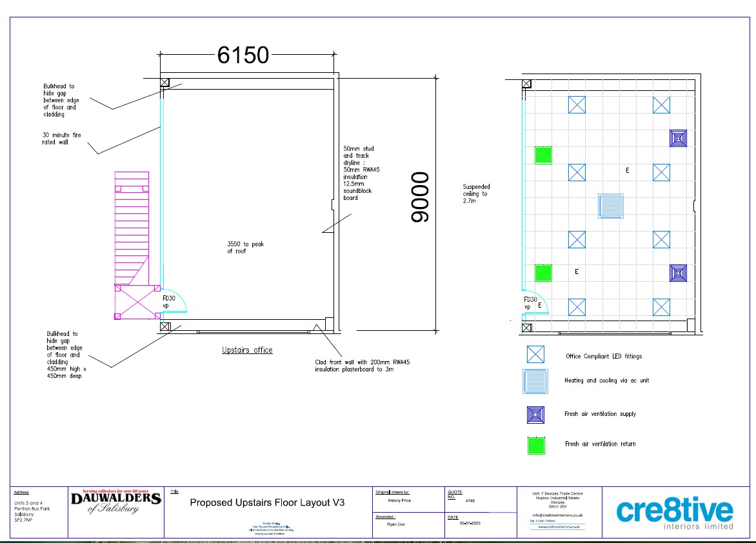Select the fresh air ventilation supply legend icon
The height and width of the screenshot is (543, 756).
click(x=536, y=414)
